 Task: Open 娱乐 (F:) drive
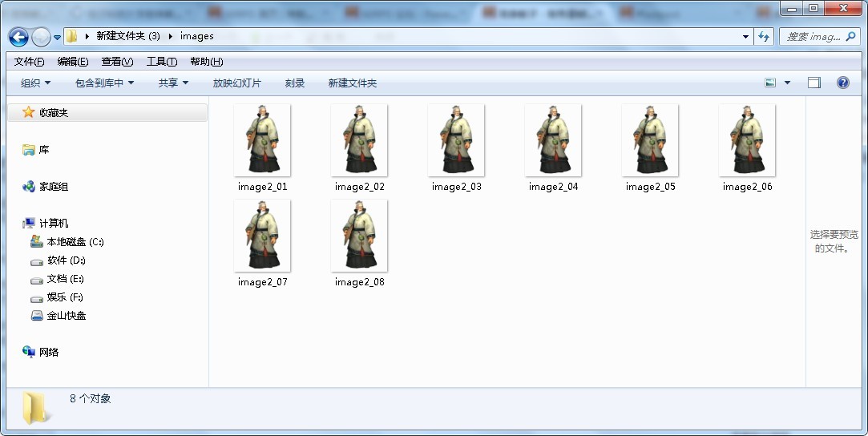coord(65,297)
